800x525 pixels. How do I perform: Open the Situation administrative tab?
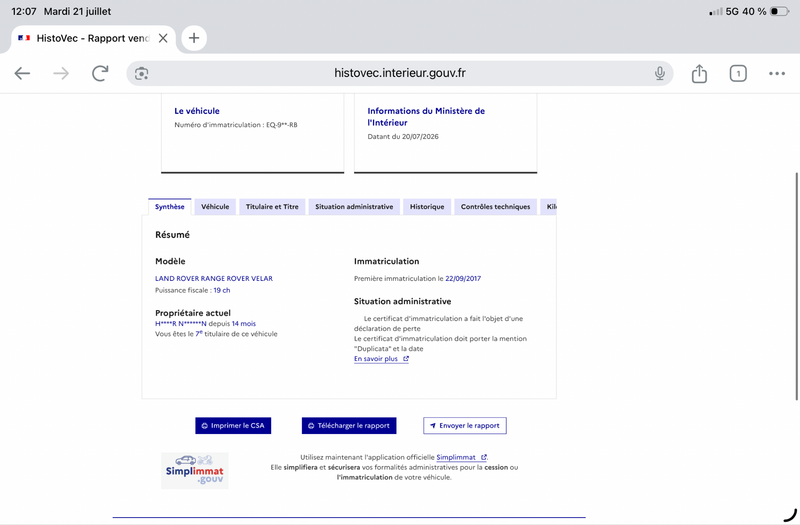pyautogui.click(x=354, y=207)
